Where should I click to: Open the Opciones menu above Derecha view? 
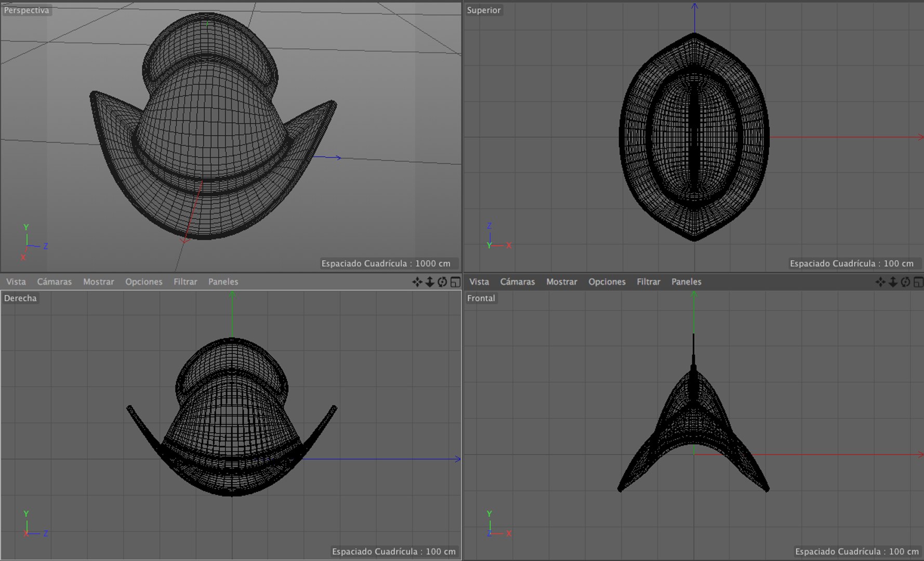point(144,282)
